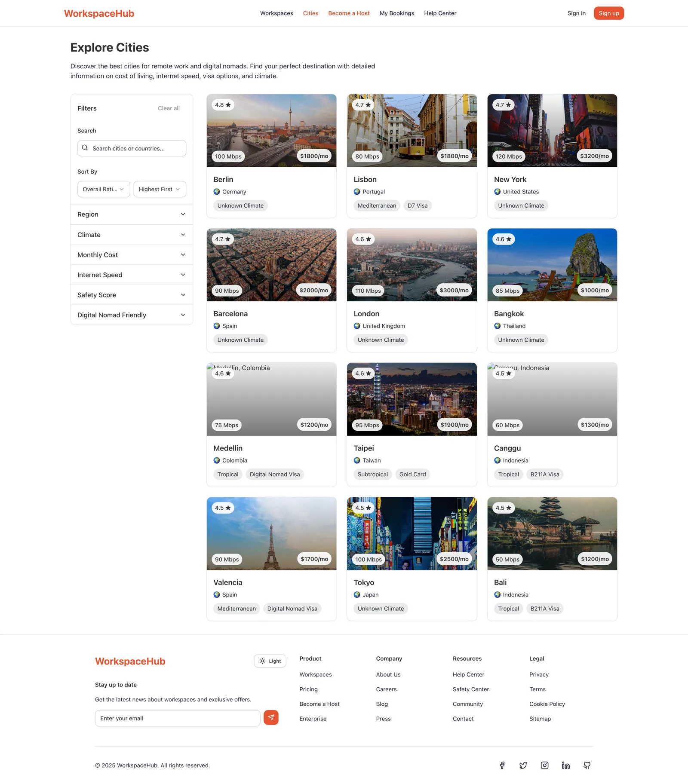Open the Twitter social link
The width and height of the screenshot is (688, 784).
pyautogui.click(x=523, y=765)
